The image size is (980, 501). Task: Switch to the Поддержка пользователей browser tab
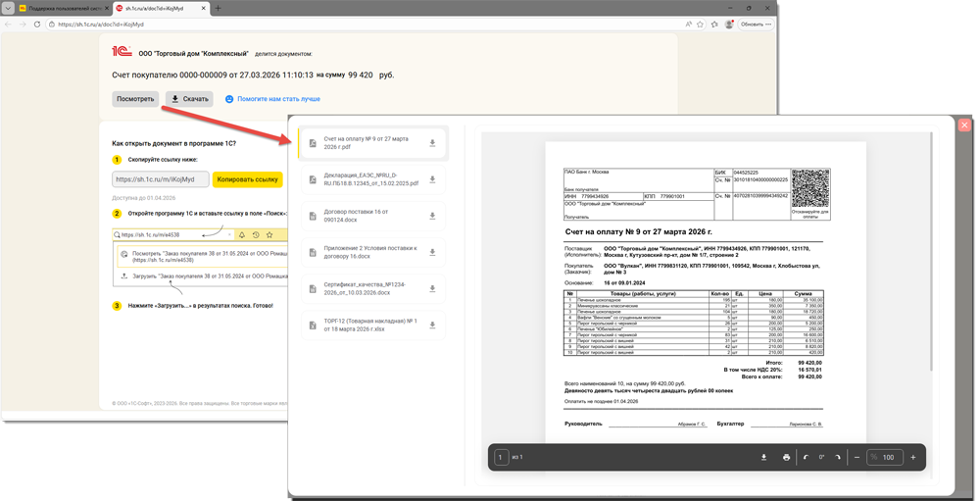[x=61, y=8]
